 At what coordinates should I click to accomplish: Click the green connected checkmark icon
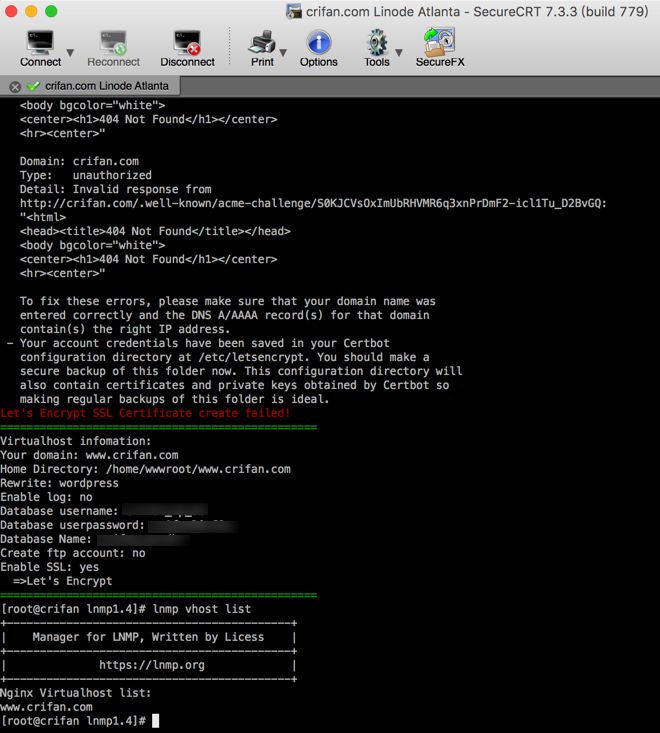pos(33,86)
